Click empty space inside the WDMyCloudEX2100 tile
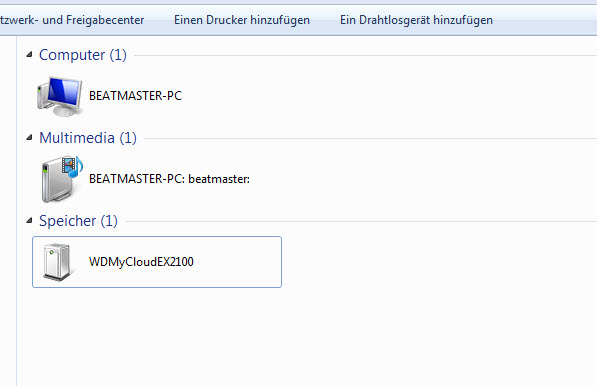597x386 pixels. click(x=238, y=262)
